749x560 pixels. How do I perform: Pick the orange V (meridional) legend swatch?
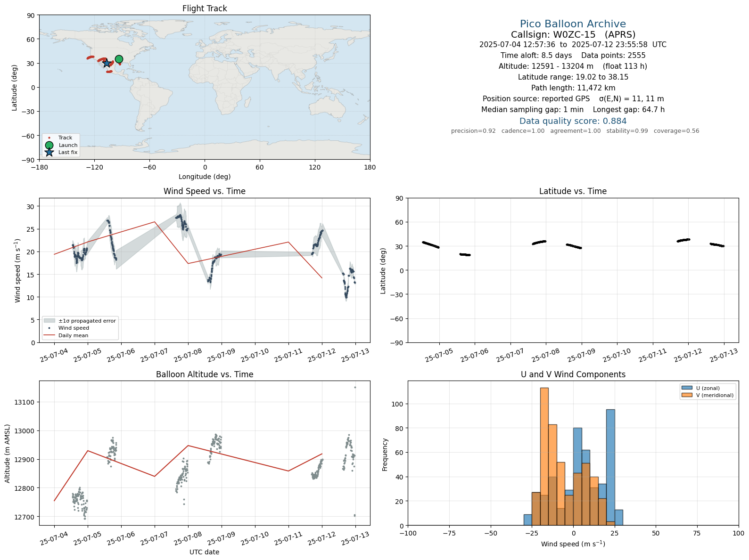click(x=687, y=395)
